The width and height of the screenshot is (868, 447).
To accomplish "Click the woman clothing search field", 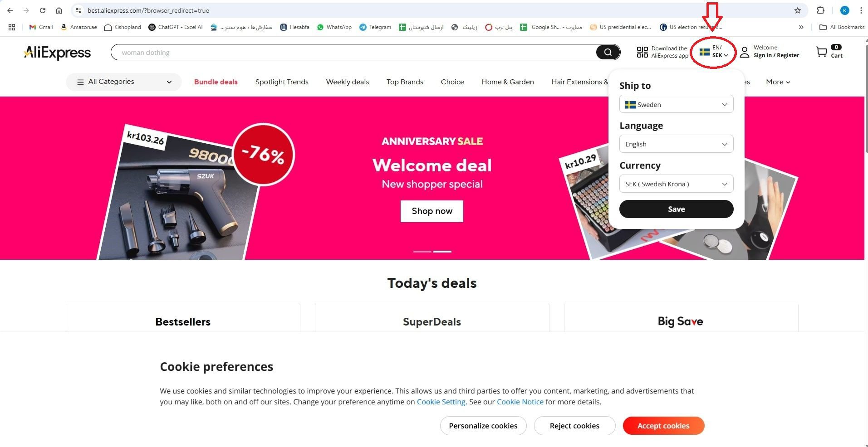I will click(x=354, y=53).
